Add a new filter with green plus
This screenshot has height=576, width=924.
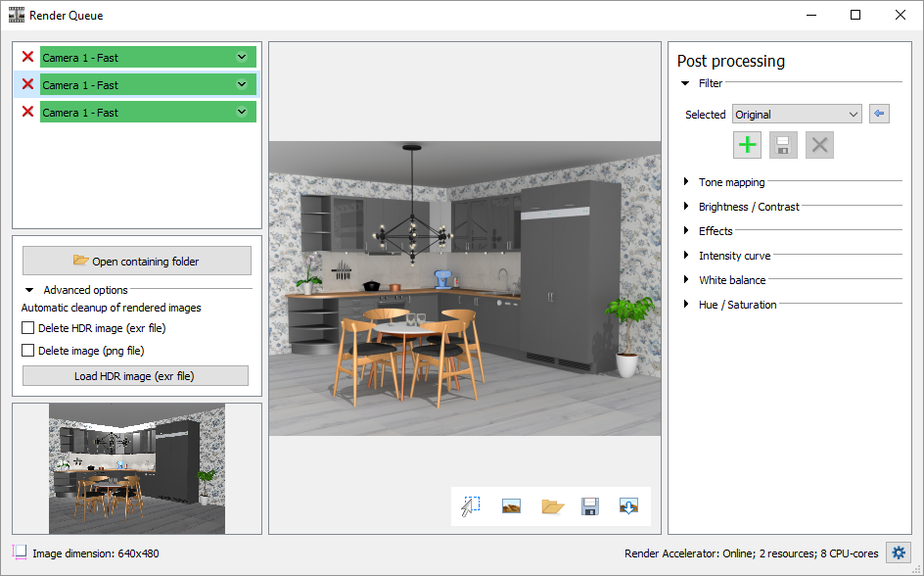748,145
